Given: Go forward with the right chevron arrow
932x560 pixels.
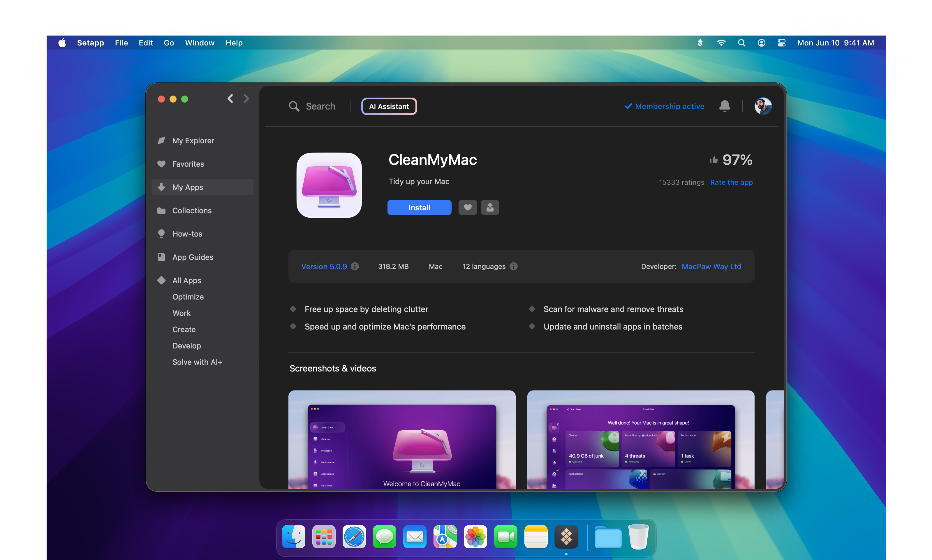Looking at the screenshot, I should tap(246, 98).
